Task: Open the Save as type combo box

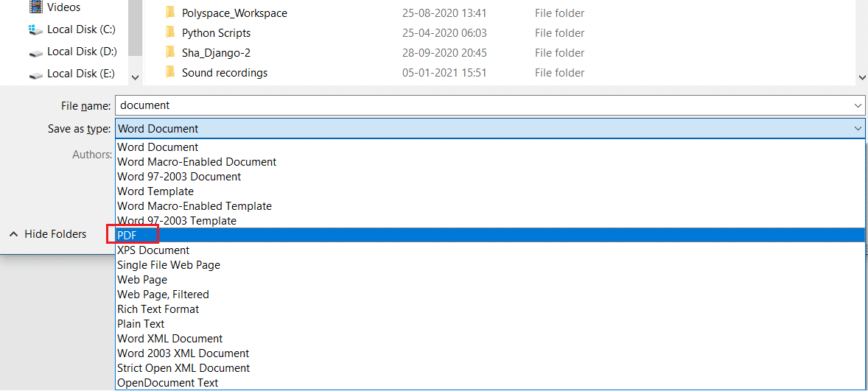Action: 490,129
